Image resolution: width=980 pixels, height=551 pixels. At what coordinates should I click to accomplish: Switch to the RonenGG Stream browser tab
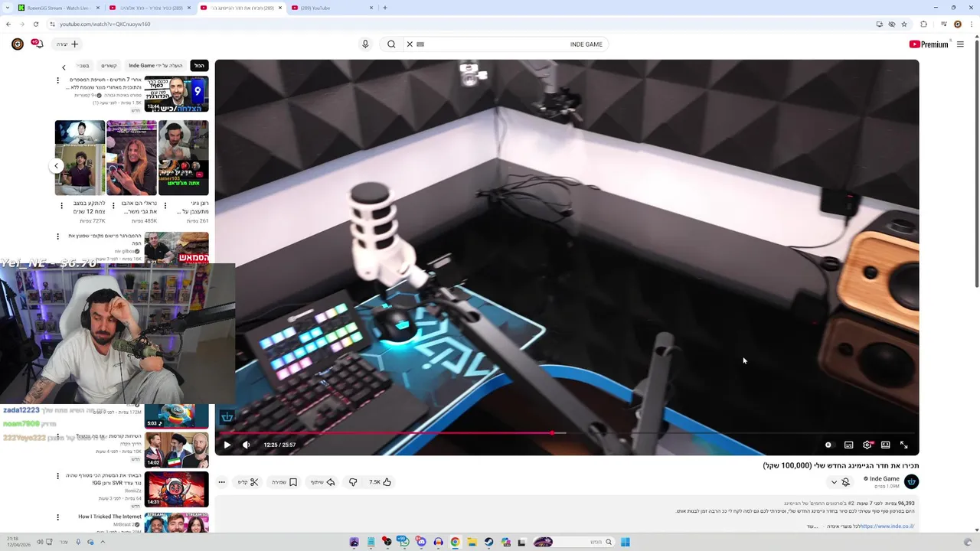click(x=57, y=8)
